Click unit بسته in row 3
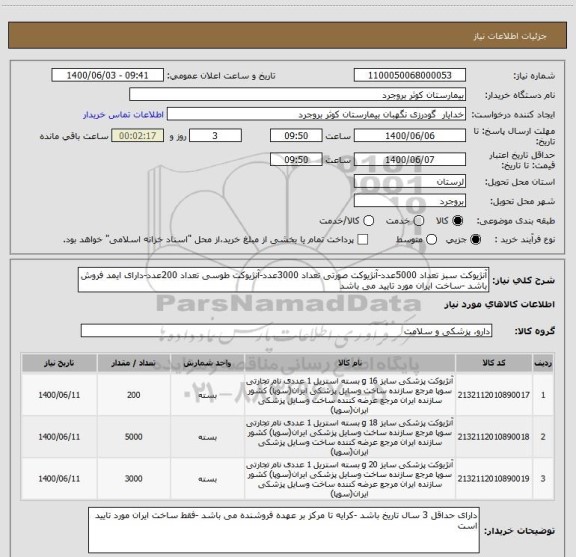This screenshot has height=557, width=576. [x=208, y=479]
